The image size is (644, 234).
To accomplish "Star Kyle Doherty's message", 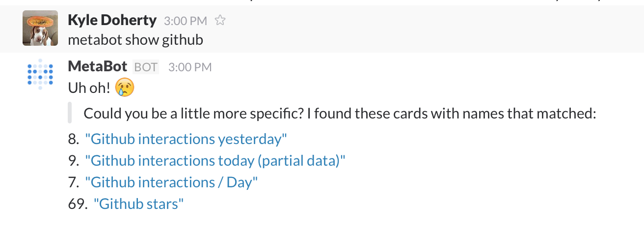I will click(221, 21).
